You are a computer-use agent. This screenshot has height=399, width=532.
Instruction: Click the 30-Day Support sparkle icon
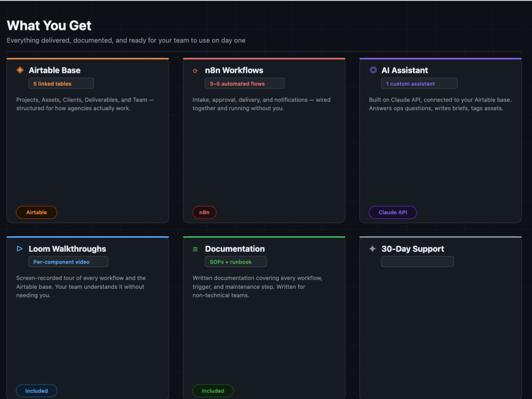click(x=372, y=248)
